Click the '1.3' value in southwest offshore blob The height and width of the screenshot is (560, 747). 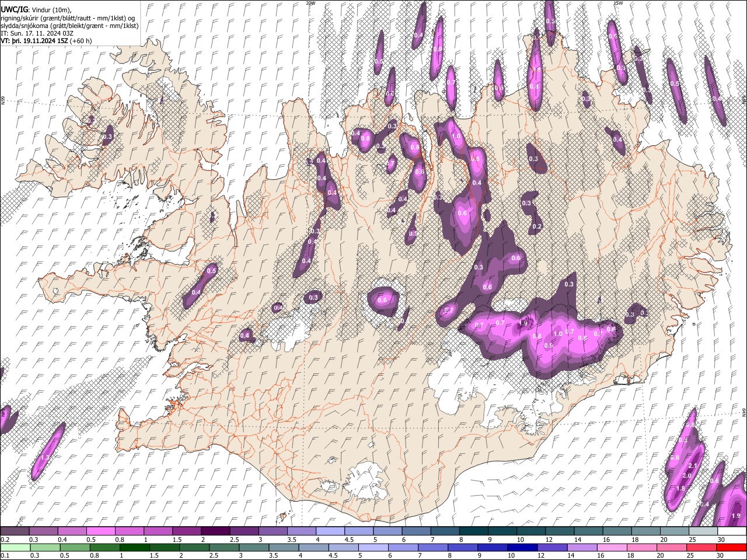(45, 457)
